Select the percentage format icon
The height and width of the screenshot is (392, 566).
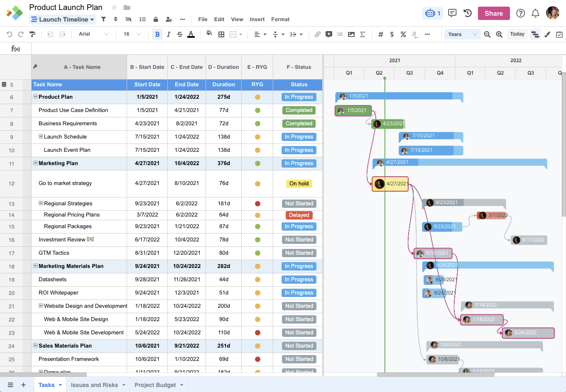click(403, 34)
